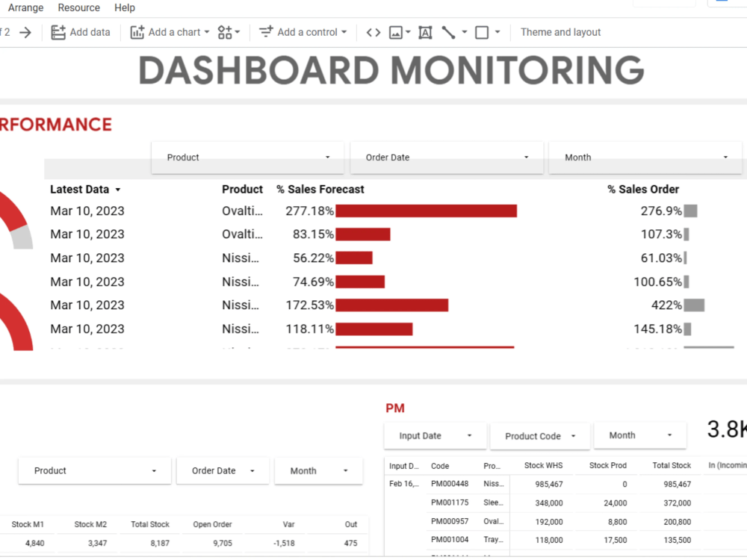The width and height of the screenshot is (747, 560).
Task: Click the Help menu
Action: tap(124, 7)
